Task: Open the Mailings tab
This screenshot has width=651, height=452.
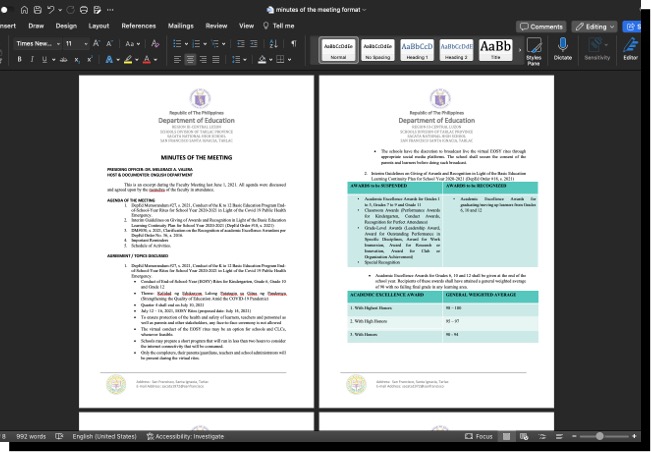Action: tap(181, 26)
